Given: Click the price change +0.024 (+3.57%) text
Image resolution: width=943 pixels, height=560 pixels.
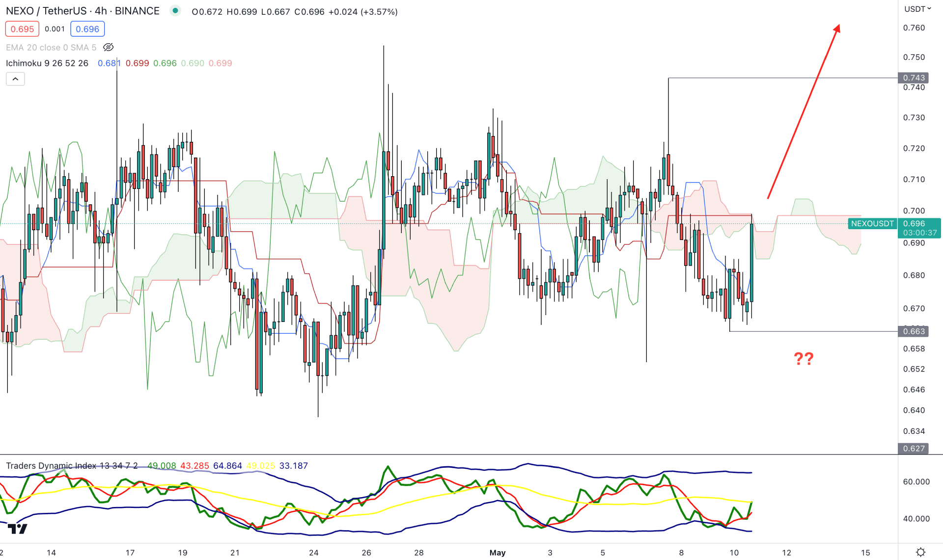Looking at the screenshot, I should (363, 12).
